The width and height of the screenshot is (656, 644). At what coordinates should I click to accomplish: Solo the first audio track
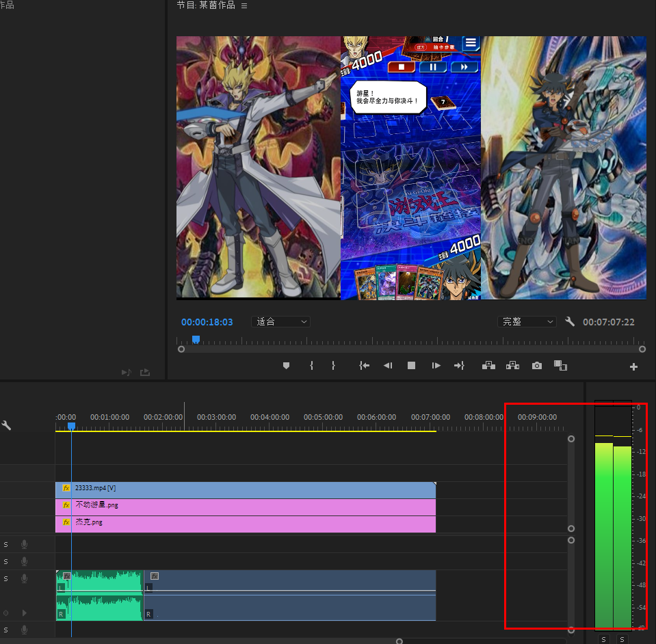(6, 544)
